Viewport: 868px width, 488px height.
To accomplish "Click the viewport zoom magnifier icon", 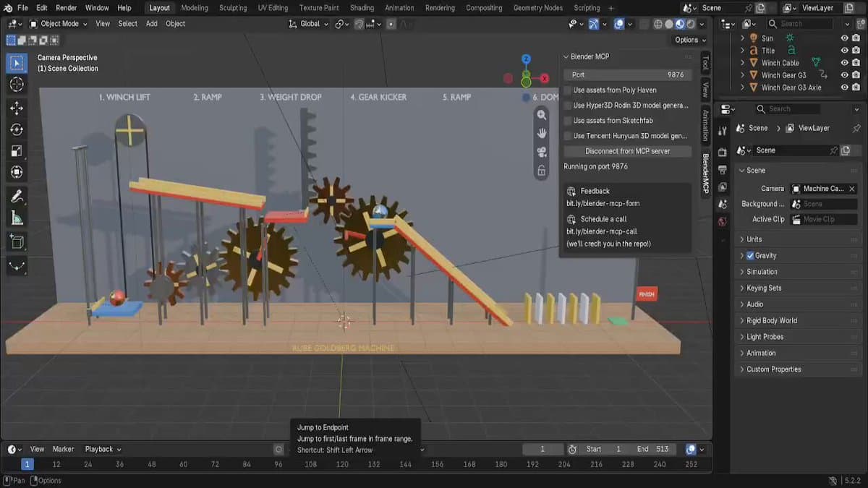I will point(541,115).
